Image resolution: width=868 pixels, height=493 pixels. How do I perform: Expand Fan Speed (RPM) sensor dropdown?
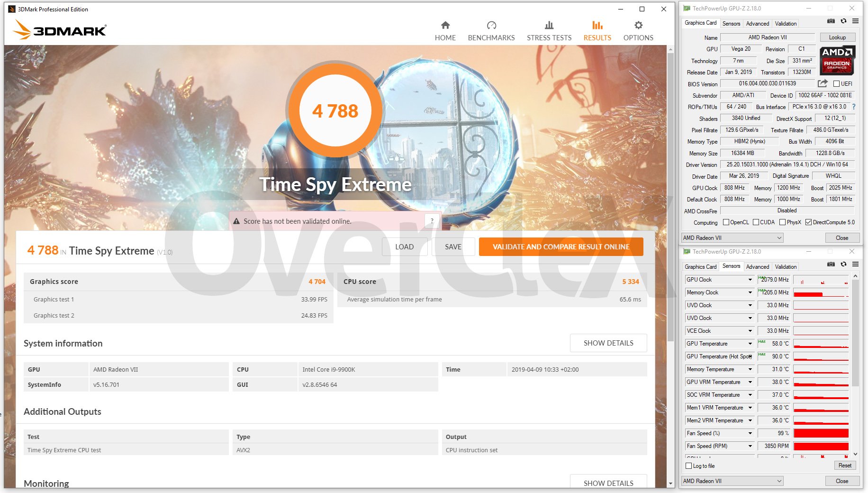tap(750, 446)
